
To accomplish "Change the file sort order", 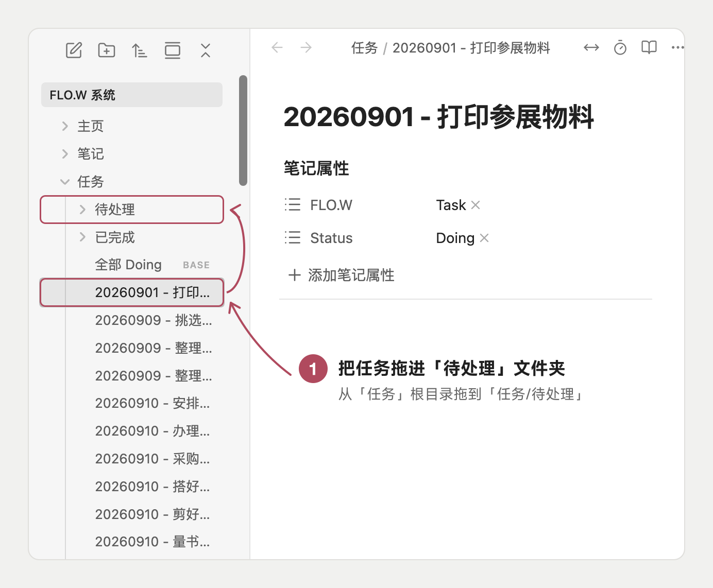I will pos(139,50).
